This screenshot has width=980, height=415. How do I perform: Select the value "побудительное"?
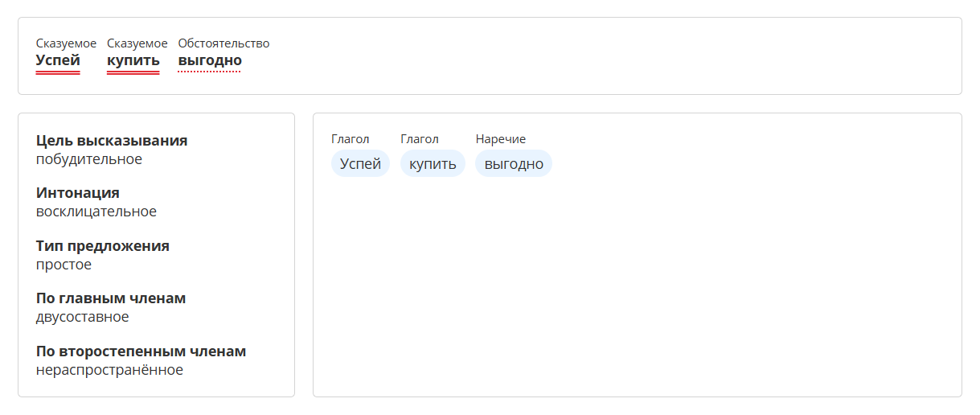(88, 159)
